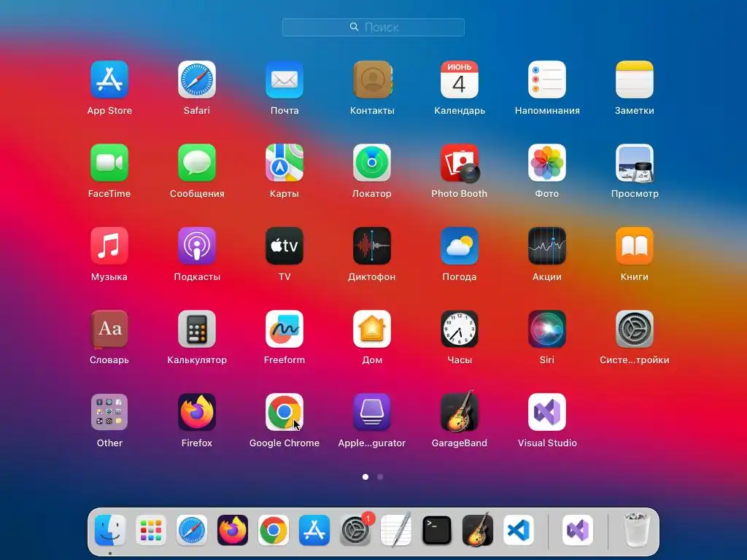Open the Почта mail app
747x560 pixels.
[x=285, y=79]
